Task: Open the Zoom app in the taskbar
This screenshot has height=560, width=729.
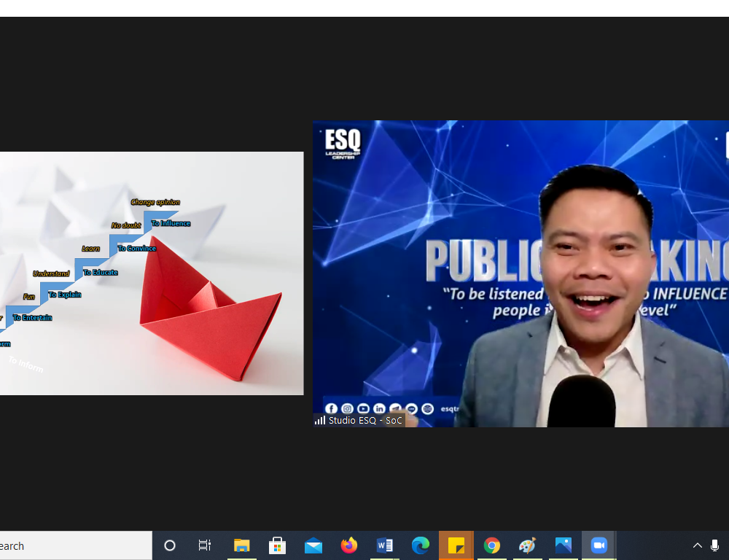Action: click(599, 545)
